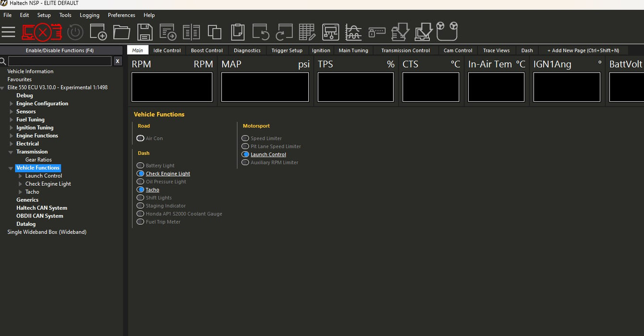This screenshot has height=336, width=644.
Task: Click the red ECU disconnected status icon
Action: coord(42,32)
